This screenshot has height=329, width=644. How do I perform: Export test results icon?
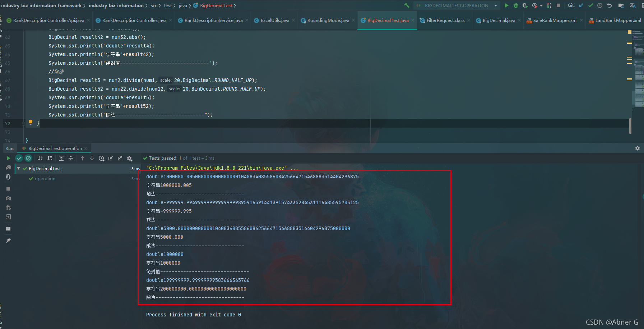(x=120, y=158)
